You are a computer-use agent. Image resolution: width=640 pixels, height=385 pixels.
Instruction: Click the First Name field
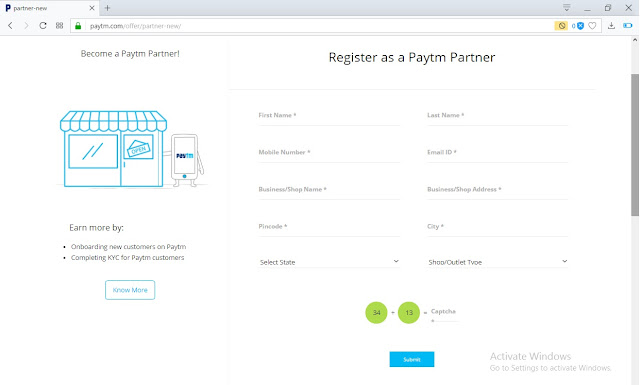point(329,116)
